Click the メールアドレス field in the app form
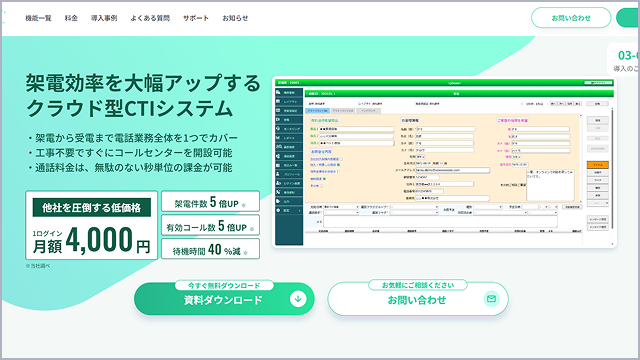 click(453, 170)
